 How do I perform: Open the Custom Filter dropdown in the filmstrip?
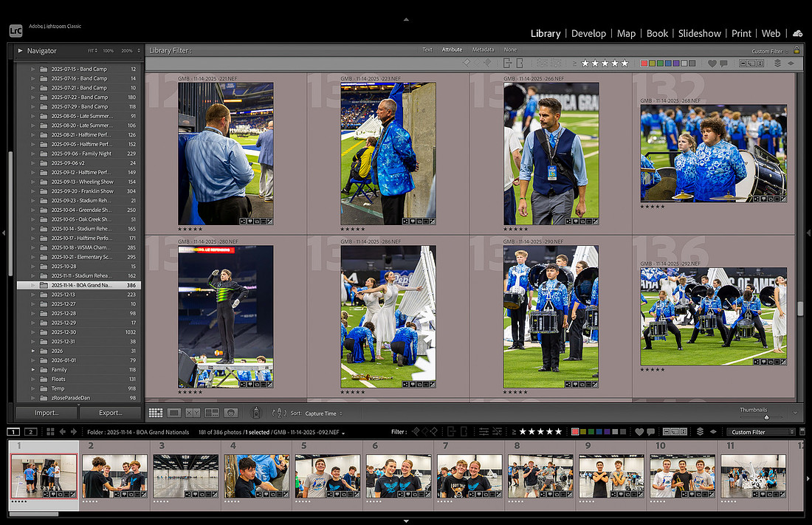[x=760, y=432]
